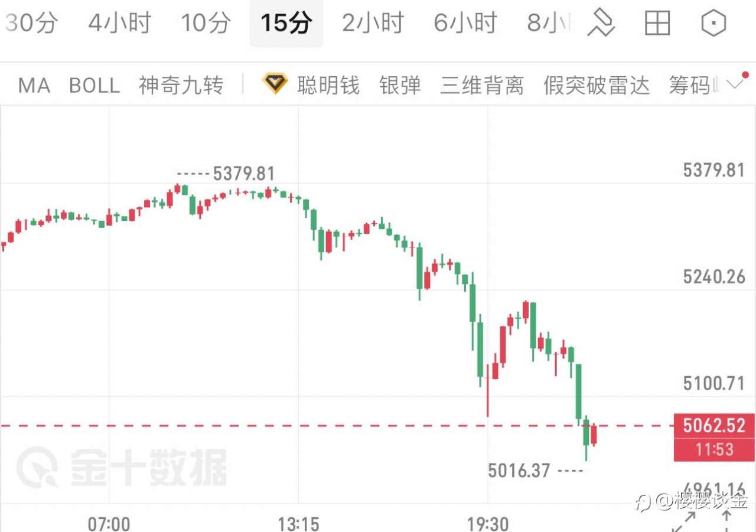Tap the fullscreen expand arrows icon

[683, 523]
